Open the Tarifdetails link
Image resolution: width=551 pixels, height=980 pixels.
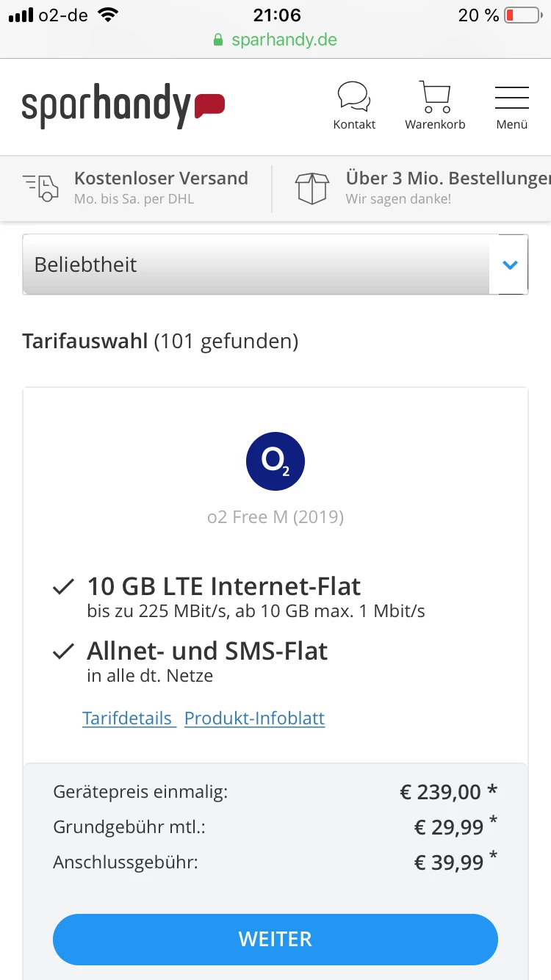[x=128, y=718]
